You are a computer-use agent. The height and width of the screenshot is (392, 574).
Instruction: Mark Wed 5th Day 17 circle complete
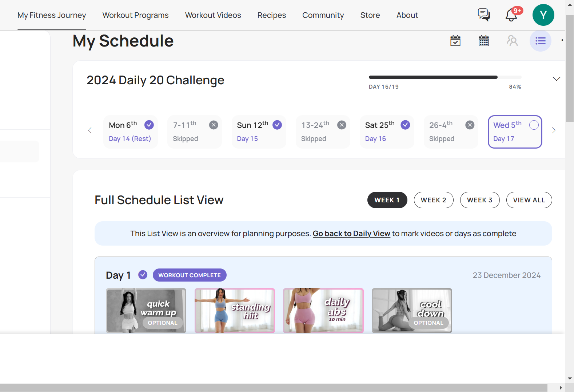(x=534, y=125)
